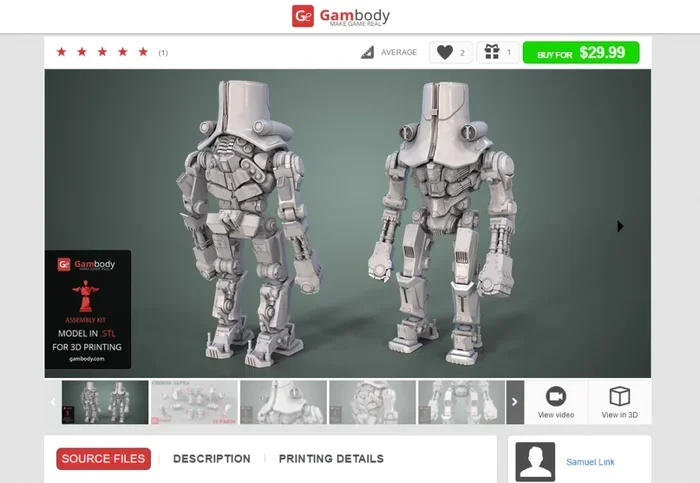Switch to the DESCRIPTION tab
This screenshot has width=700, height=483.
coord(212,459)
